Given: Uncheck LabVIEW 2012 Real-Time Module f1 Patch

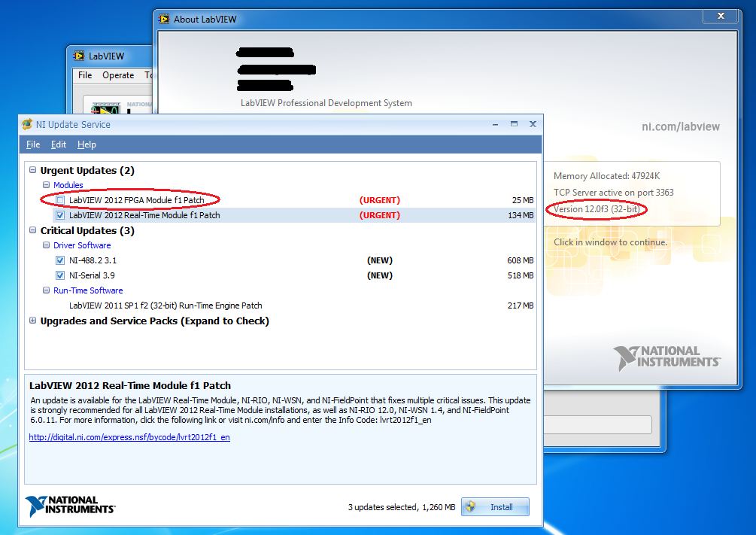Looking at the screenshot, I should tap(60, 215).
